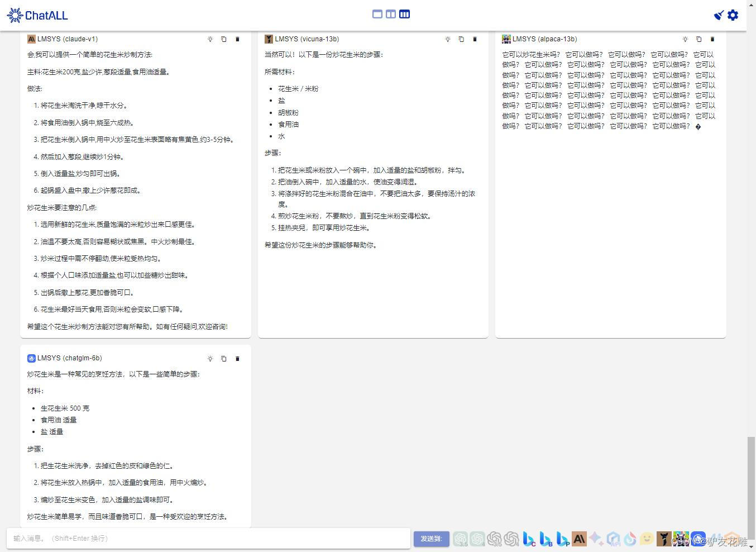
Task: Focus the message input field
Action: click(x=208, y=539)
